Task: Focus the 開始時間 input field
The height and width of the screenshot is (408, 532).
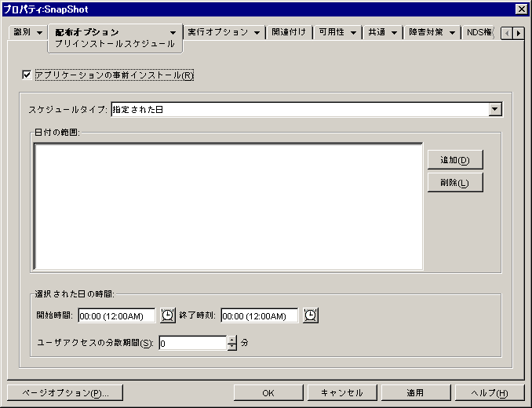Action: [116, 315]
